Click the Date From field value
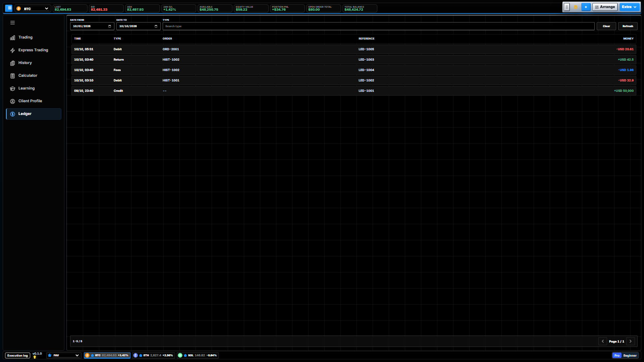This screenshot has height=362, width=644. (82, 26)
